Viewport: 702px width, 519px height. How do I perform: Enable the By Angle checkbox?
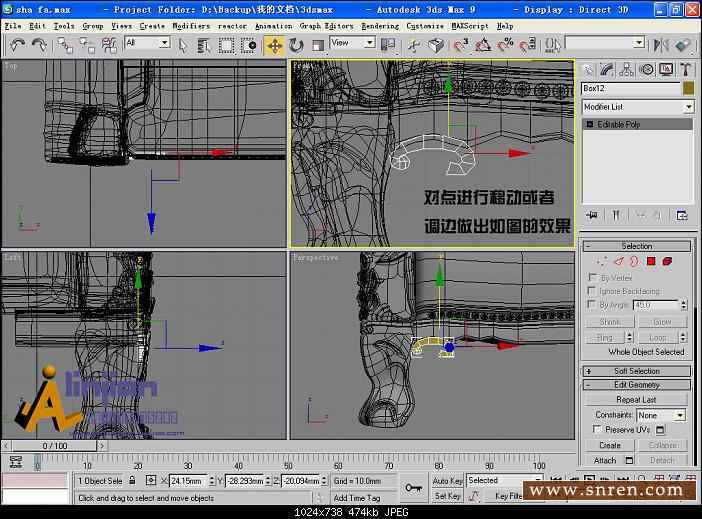592,305
